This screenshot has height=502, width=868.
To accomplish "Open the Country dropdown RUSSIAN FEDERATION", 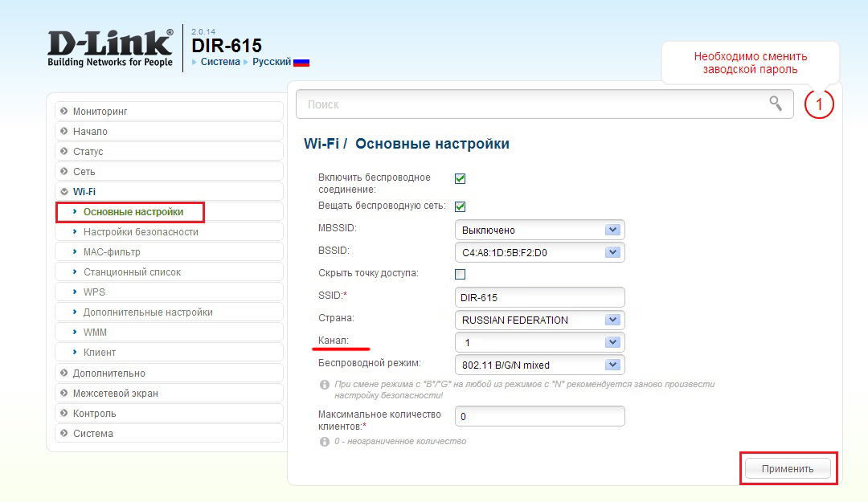I will point(540,320).
